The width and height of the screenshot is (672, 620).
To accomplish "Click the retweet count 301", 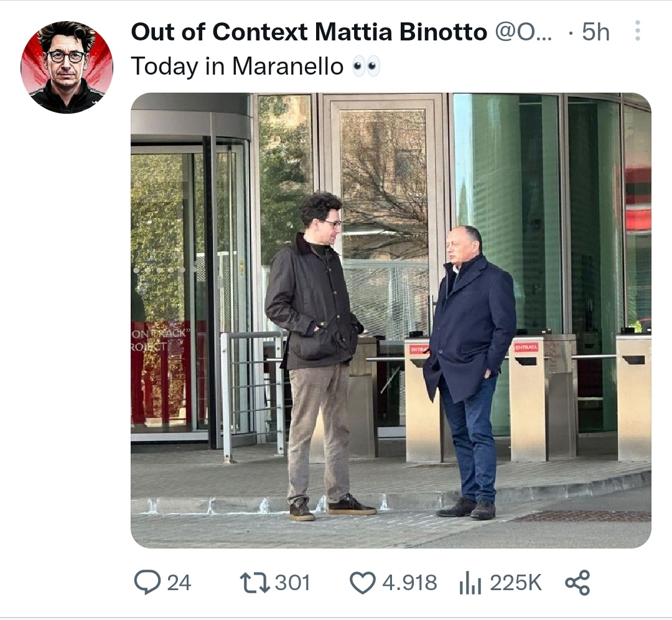I will tap(292, 583).
